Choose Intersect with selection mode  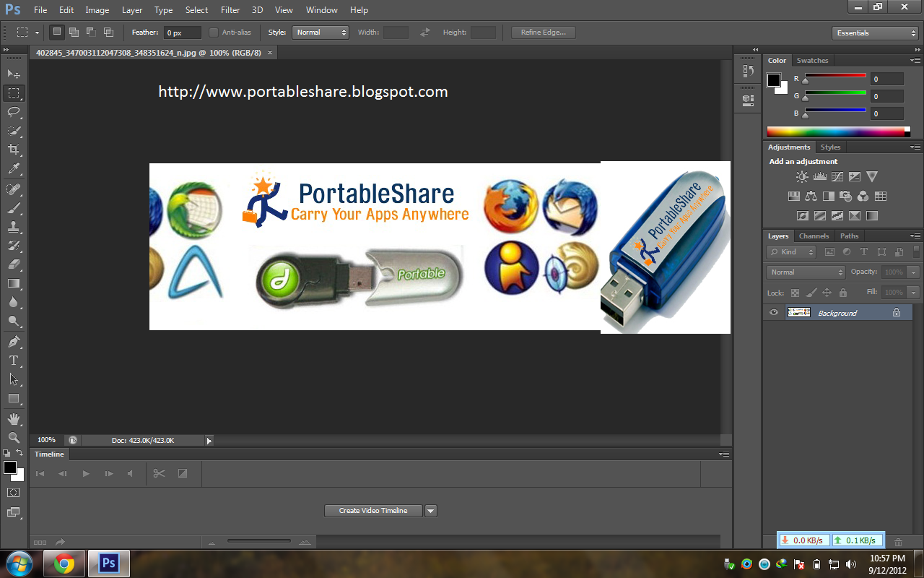pos(109,33)
